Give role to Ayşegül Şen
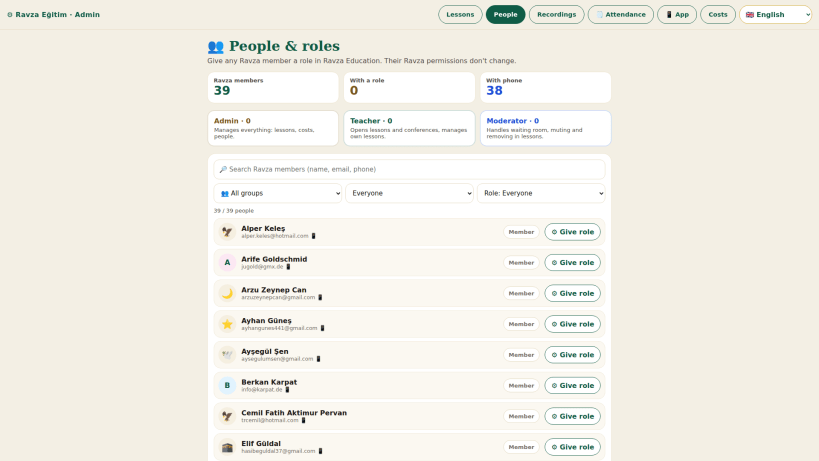This screenshot has width=819, height=461. (572, 355)
